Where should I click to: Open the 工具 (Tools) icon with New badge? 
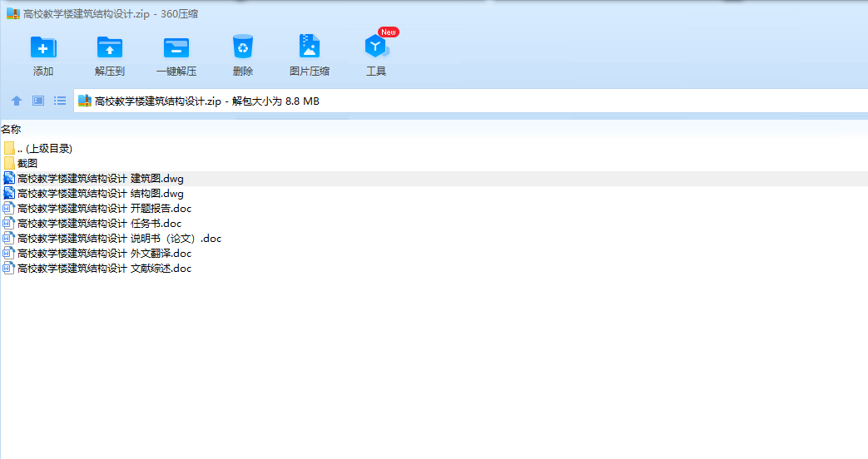[376, 47]
